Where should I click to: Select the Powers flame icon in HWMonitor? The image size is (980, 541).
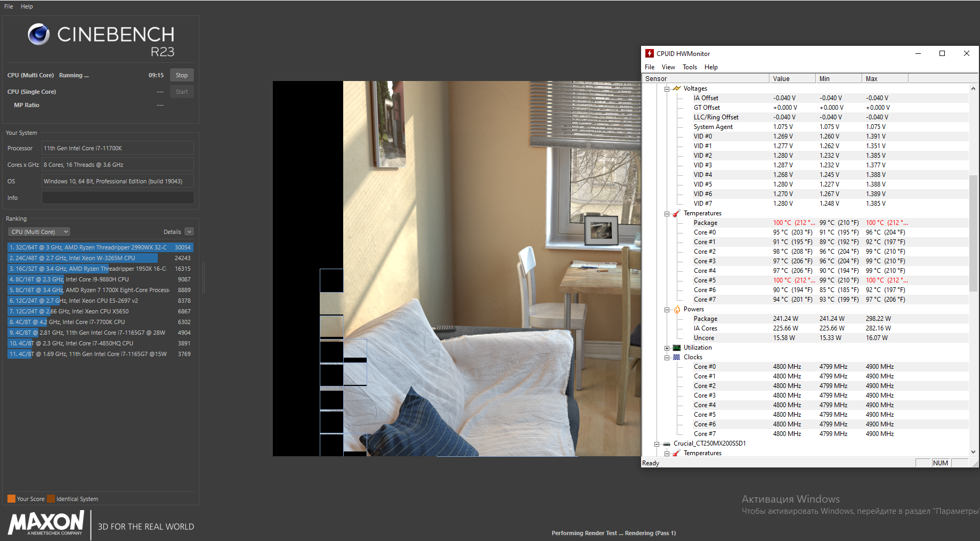tap(677, 309)
